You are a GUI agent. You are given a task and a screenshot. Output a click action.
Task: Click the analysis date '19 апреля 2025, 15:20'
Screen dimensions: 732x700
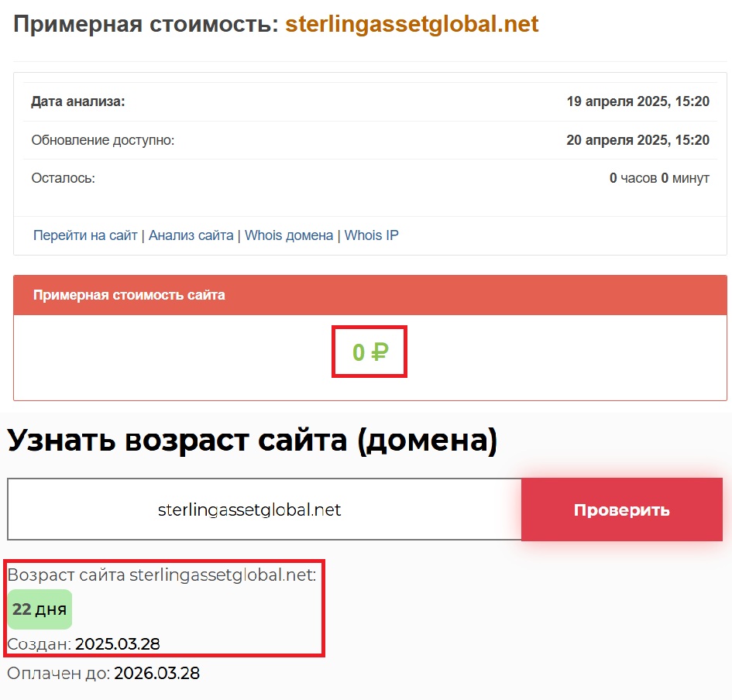(x=637, y=101)
